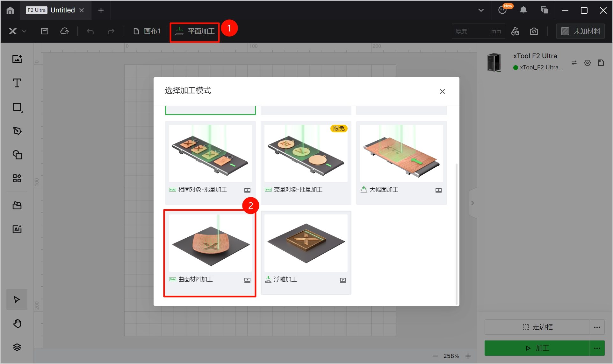
Task: Activate the Select arrow tool
Action: click(17, 299)
